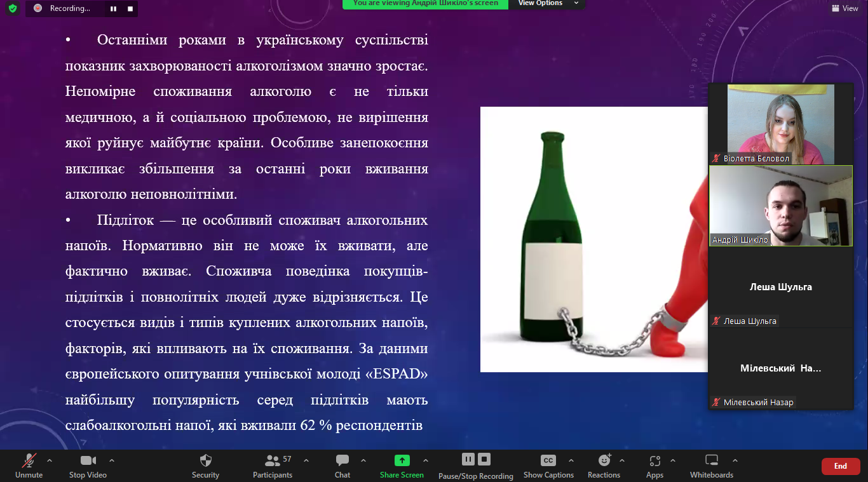Viewport: 868px width, 482px height.
Task: Toggle Show Captions CC icon
Action: (548, 460)
